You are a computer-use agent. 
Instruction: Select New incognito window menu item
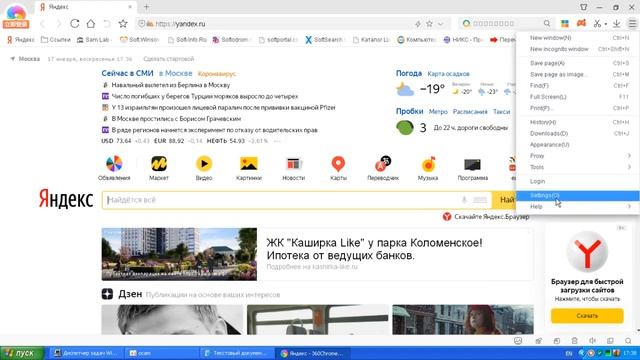point(578,49)
